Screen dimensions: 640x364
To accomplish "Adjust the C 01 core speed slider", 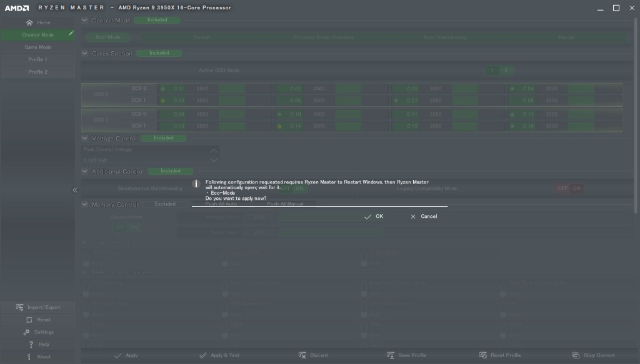I will [245, 89].
